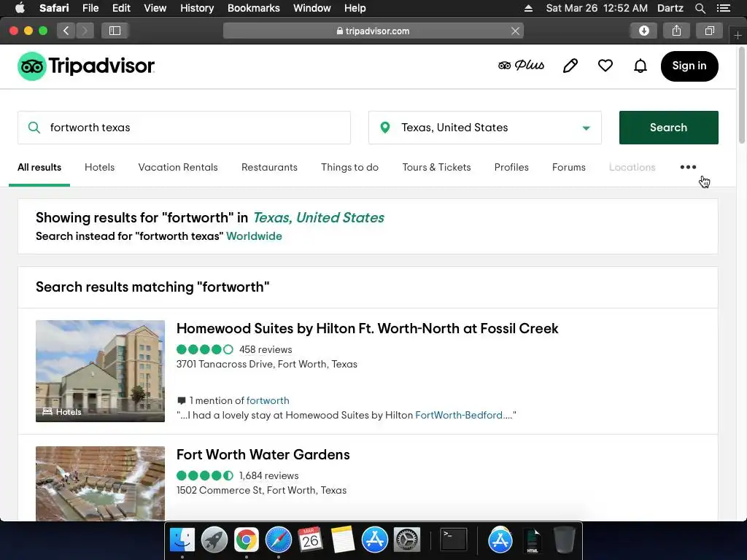The image size is (747, 560).
Task: Switch to the Tours & Tickets tab
Action: (436, 167)
